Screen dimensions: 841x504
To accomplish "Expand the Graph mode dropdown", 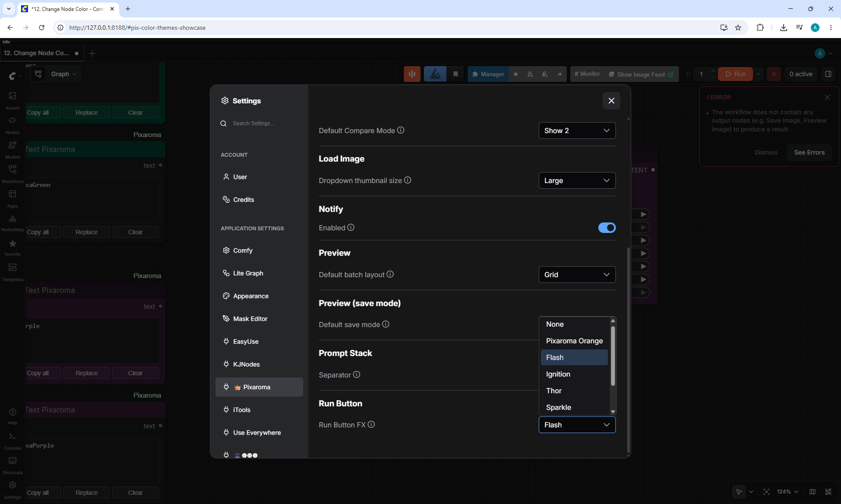I will 64,74.
